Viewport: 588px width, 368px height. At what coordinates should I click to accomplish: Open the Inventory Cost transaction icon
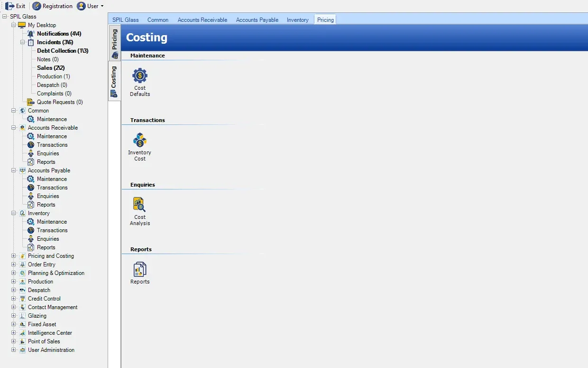click(x=140, y=140)
